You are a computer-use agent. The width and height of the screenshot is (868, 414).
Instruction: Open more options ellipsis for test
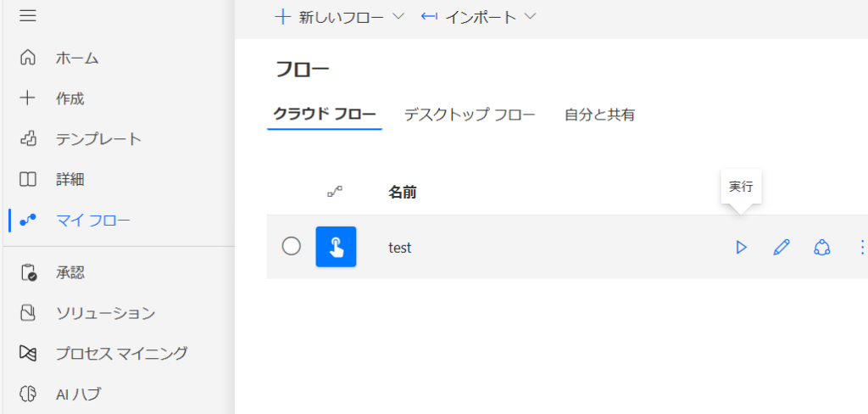pos(861,247)
